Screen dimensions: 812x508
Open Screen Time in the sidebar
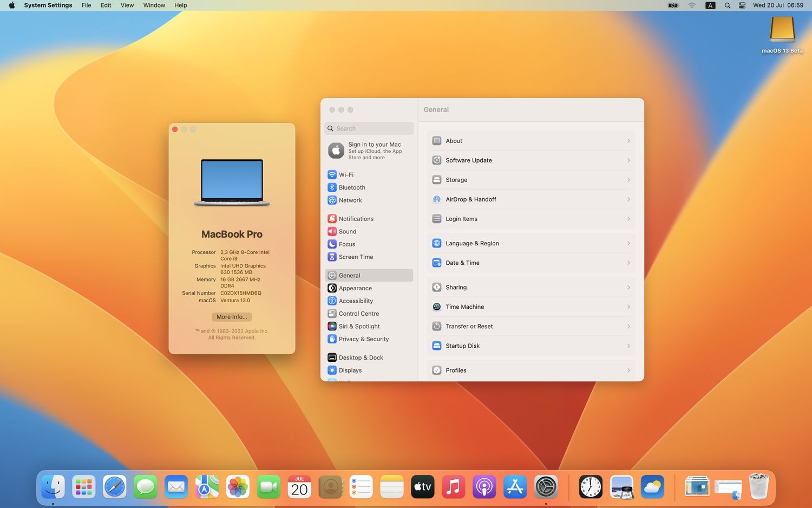pyautogui.click(x=369, y=257)
